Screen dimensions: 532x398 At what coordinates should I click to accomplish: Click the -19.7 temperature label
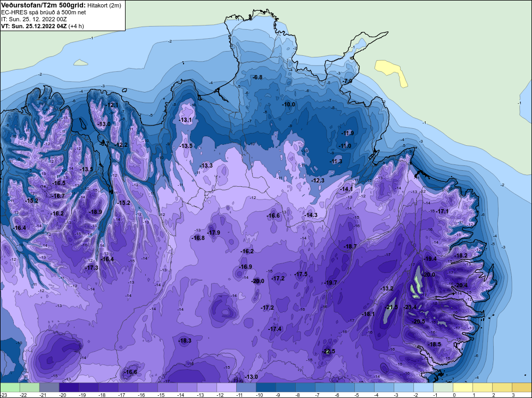(x=331, y=283)
